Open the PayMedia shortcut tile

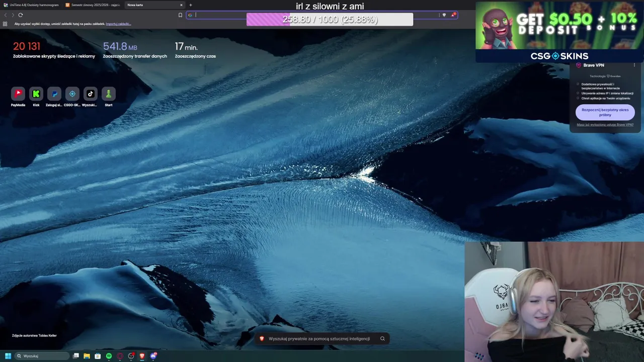[18, 94]
